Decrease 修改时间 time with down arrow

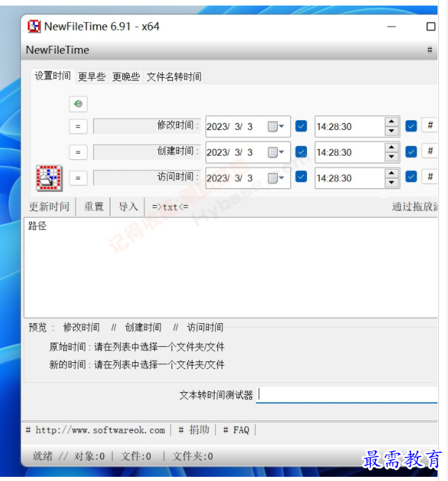391,131
